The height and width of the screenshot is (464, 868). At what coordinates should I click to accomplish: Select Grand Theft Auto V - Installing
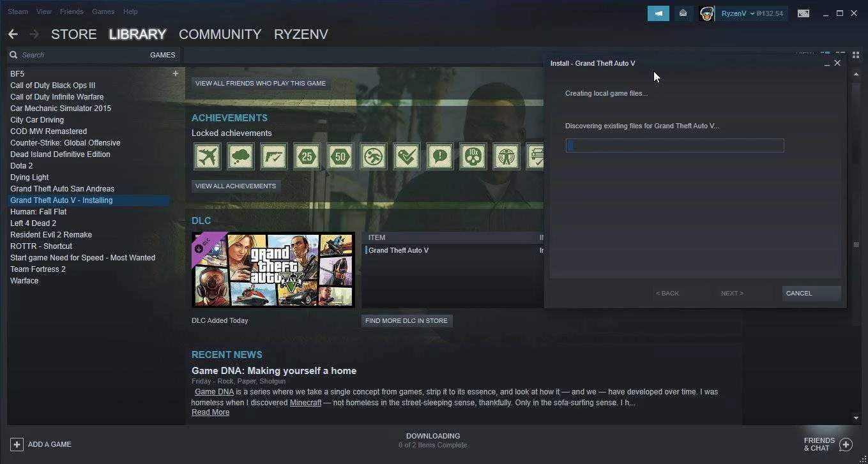tap(89, 200)
